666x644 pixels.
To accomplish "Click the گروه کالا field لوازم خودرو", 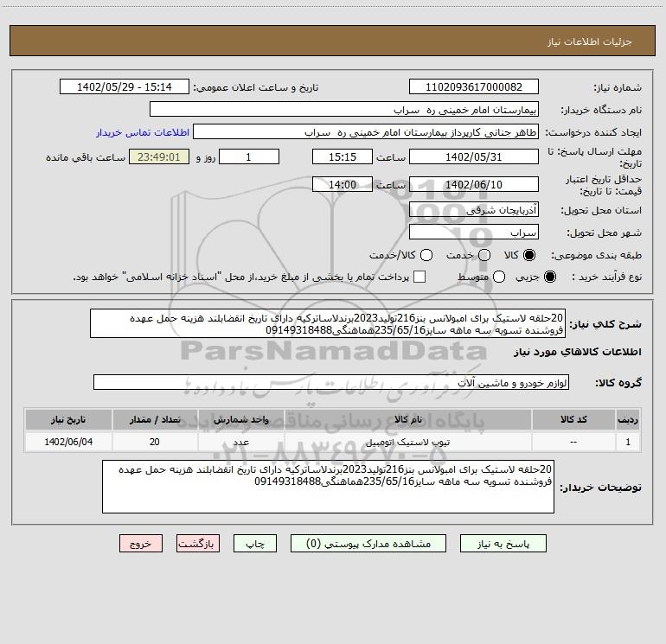I will [x=331, y=382].
